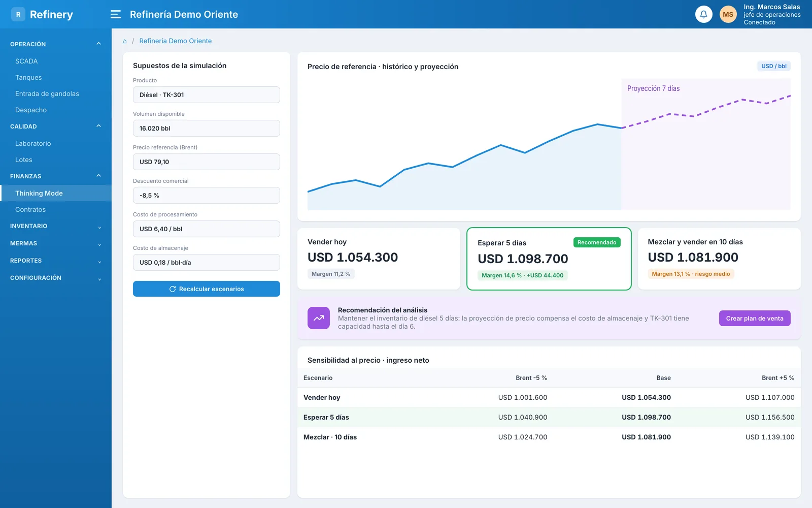The width and height of the screenshot is (812, 508).
Task: Click the Refinery logo icon
Action: pos(18,14)
